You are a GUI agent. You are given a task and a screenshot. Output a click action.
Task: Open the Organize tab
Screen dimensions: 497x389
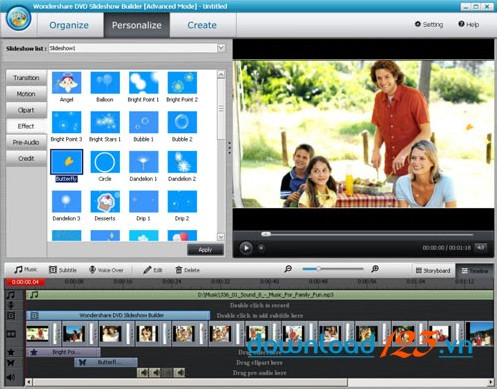point(69,25)
